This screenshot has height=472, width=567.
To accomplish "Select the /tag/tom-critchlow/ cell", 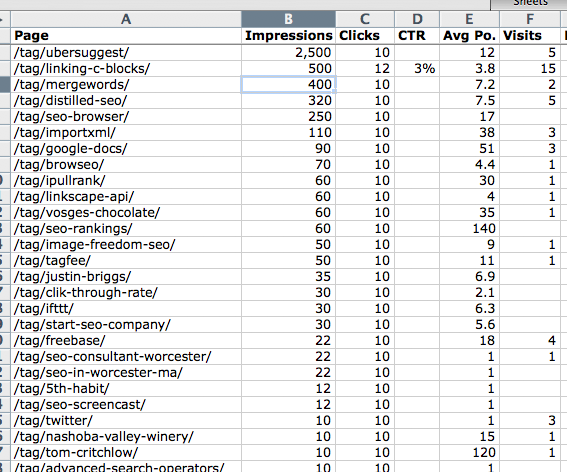I will [126, 452].
